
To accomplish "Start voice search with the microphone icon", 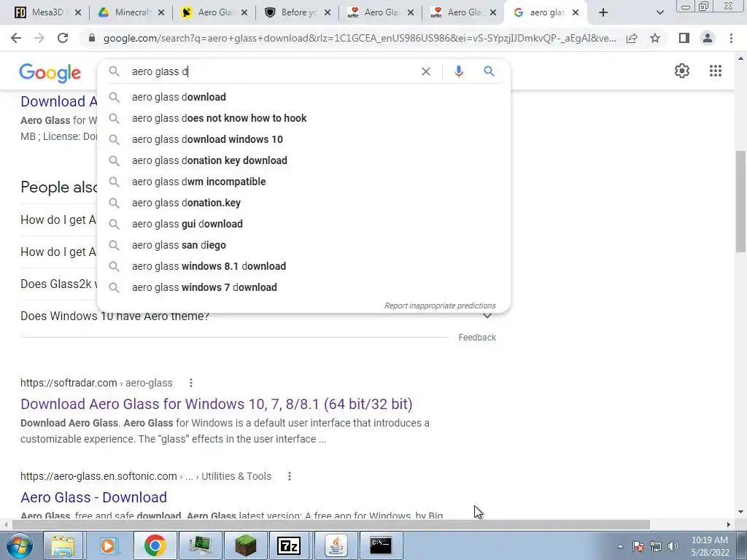I will [458, 71].
